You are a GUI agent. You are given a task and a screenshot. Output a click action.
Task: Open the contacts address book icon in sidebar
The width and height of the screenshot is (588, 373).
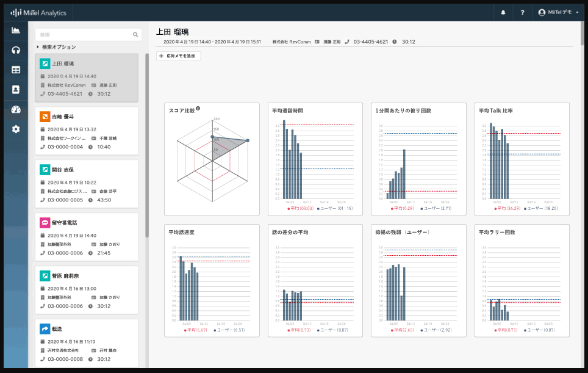point(15,89)
